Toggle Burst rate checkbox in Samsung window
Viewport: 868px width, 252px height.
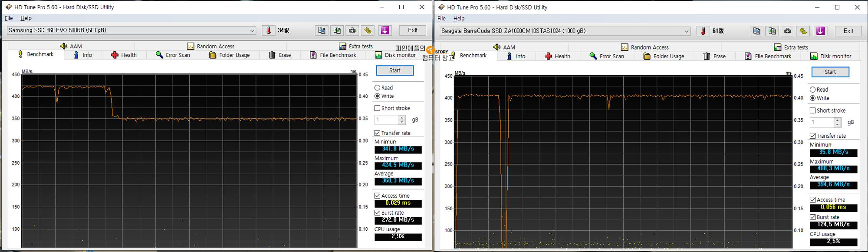click(x=377, y=212)
